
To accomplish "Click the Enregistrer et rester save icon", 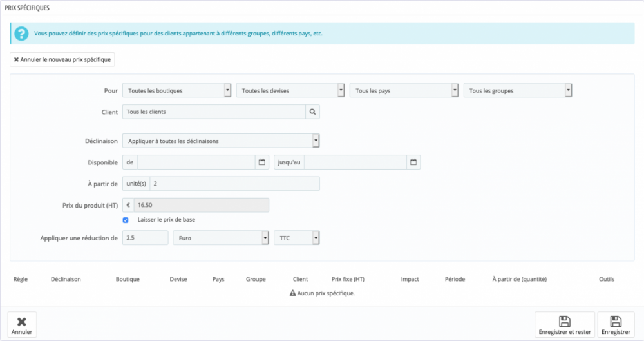I will tap(564, 322).
